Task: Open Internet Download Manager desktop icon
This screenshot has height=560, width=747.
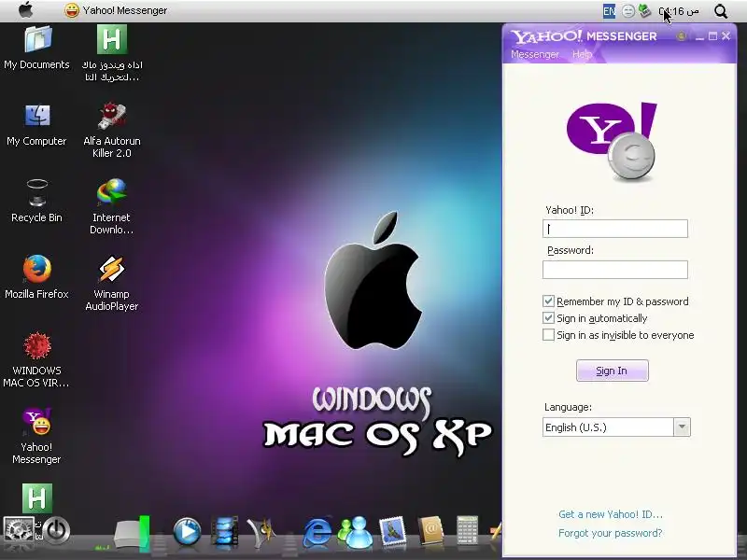Action: pyautogui.click(x=112, y=205)
